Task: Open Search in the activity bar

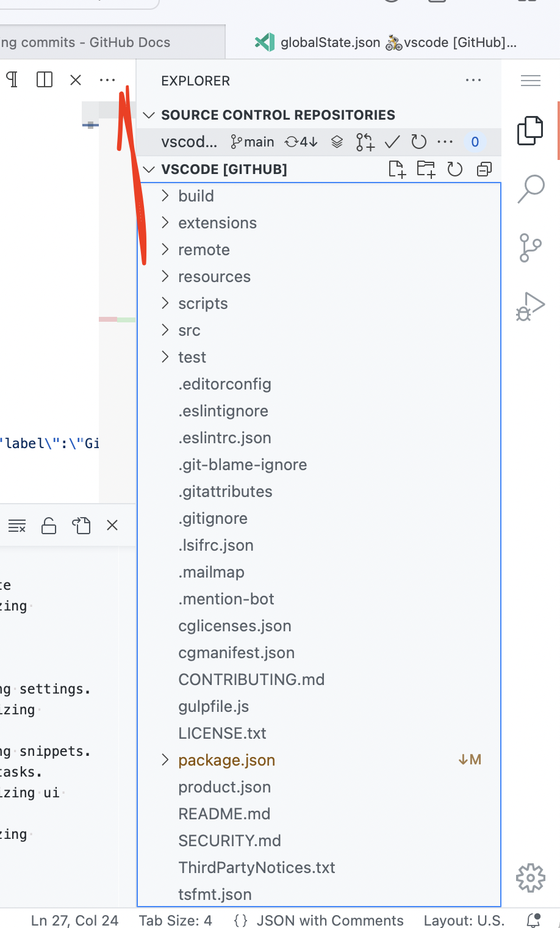Action: (x=530, y=189)
